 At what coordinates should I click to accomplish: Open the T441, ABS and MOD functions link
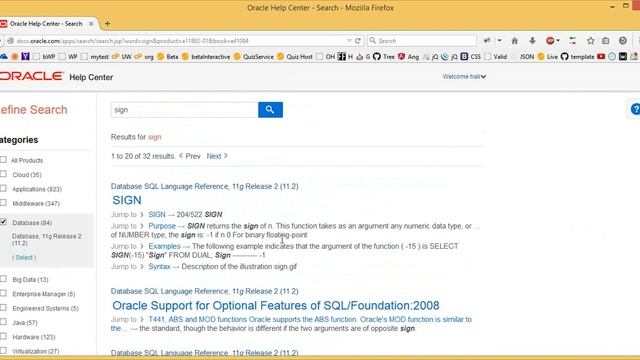[291, 324]
